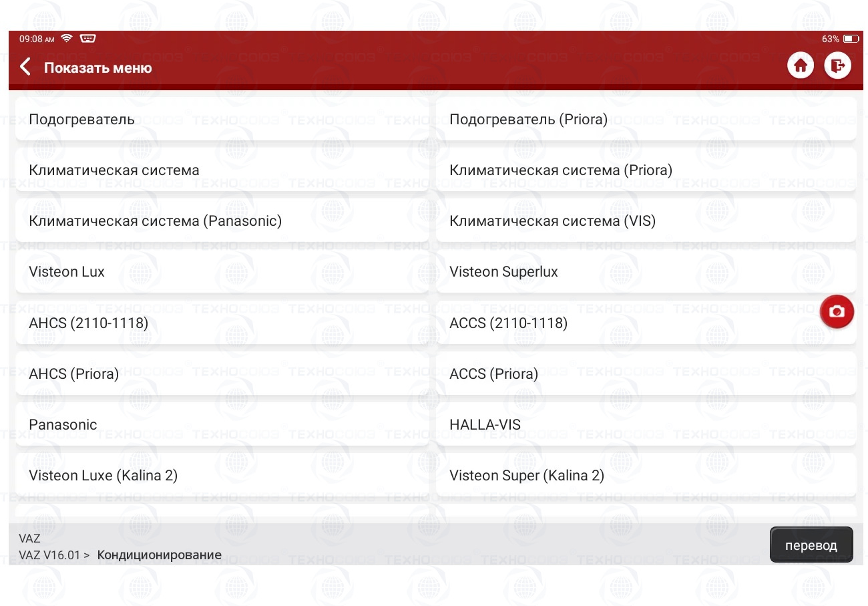Image resolution: width=868 pixels, height=606 pixels.
Task: Tap the Wi-Fi status icon
Action: point(66,39)
